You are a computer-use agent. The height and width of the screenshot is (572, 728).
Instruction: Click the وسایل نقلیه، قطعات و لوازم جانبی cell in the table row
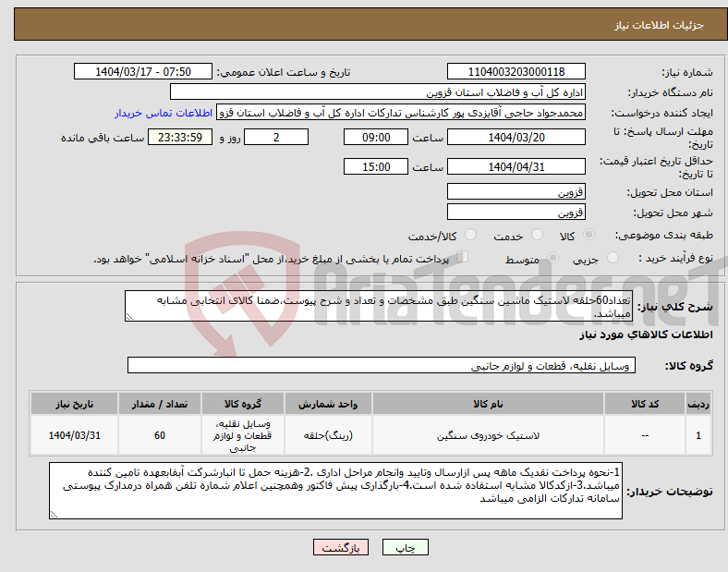[x=243, y=435]
